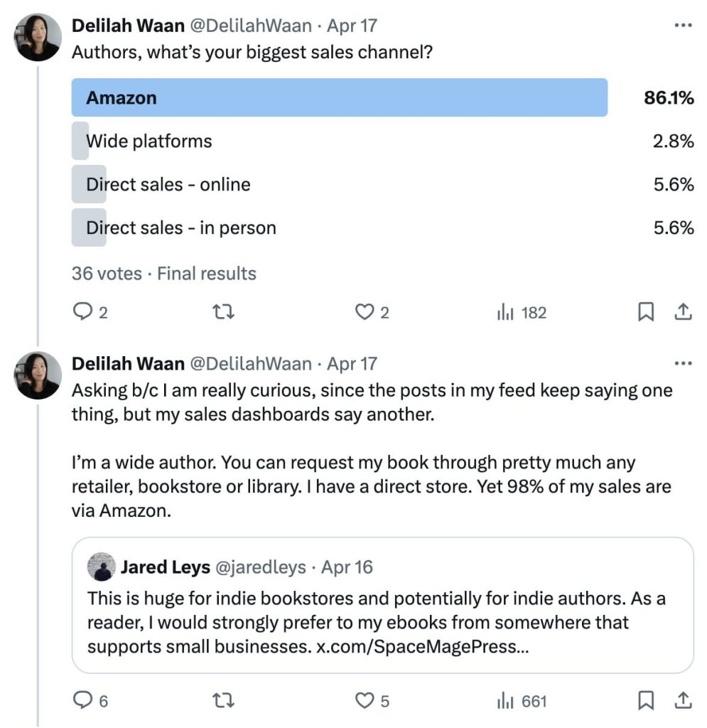View analytics showing 182 views
This screenshot has width=707, height=728.
pyautogui.click(x=506, y=311)
